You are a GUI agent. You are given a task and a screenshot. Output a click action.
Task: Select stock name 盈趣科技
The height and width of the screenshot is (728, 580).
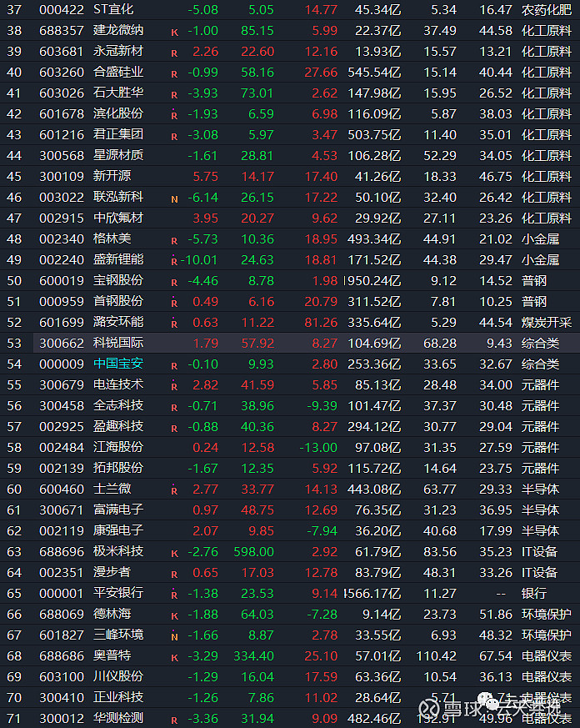pos(118,426)
